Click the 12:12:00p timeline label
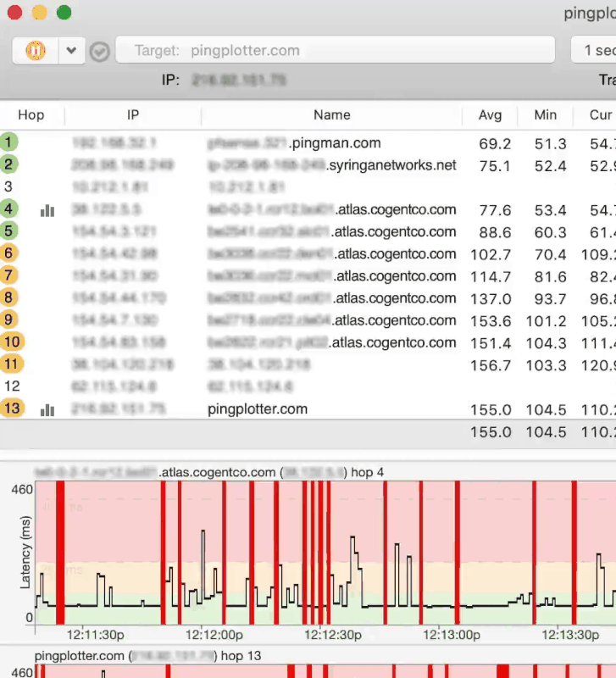Image resolution: width=616 pixels, height=678 pixels. point(214,635)
